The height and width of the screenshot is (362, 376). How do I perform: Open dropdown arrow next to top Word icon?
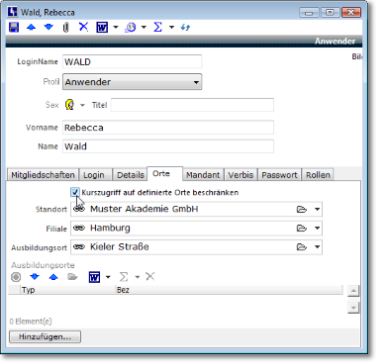pos(116,27)
